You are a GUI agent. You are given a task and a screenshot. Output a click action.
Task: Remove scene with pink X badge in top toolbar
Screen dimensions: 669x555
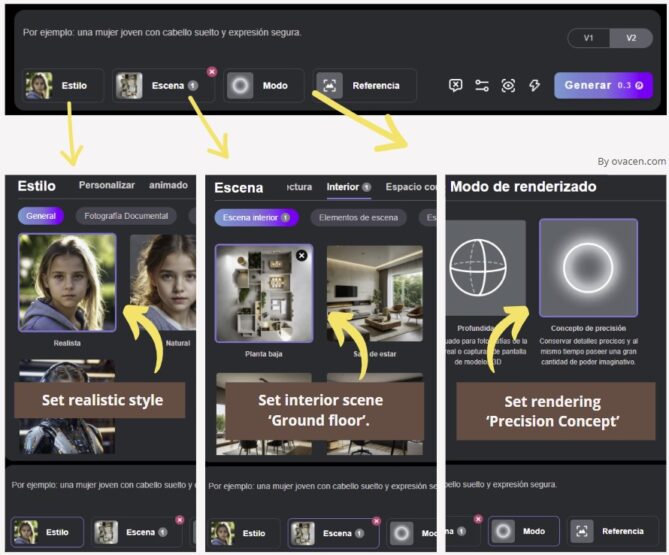click(x=211, y=72)
